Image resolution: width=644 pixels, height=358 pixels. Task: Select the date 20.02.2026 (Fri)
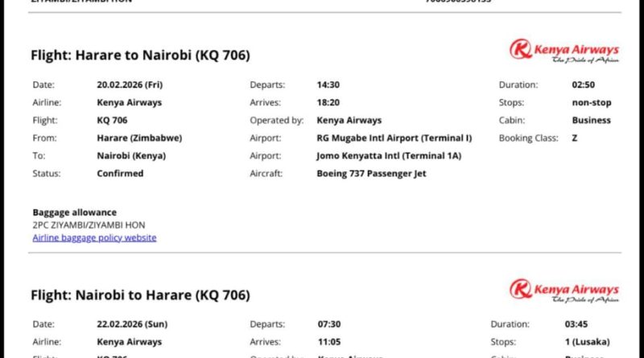pyautogui.click(x=130, y=84)
